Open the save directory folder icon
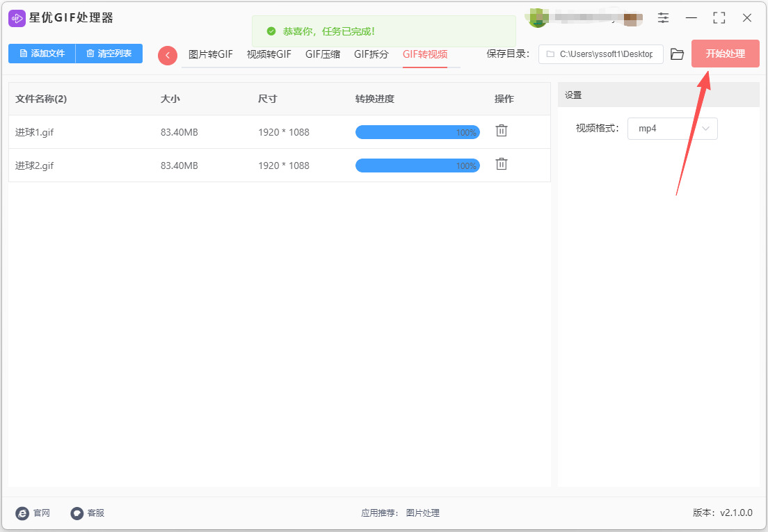The image size is (768, 532). 677,54
